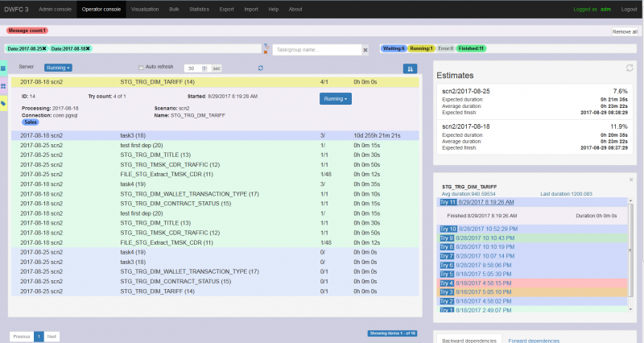
Task: Expand the 2017-08-18 task4 (19) row
Action: coord(215,184)
